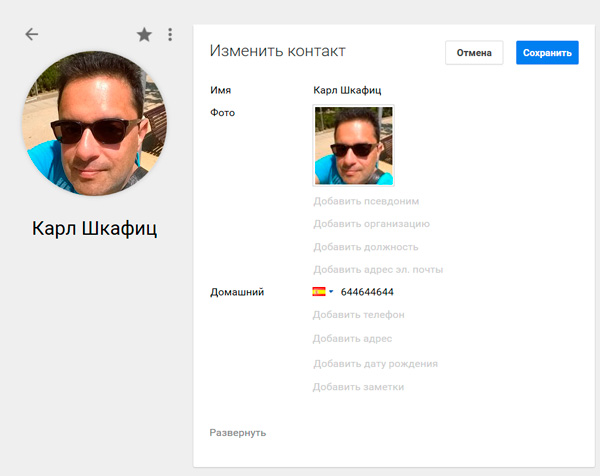Click the Добавить телефон field
The width and height of the screenshot is (600, 476).
[x=358, y=315]
